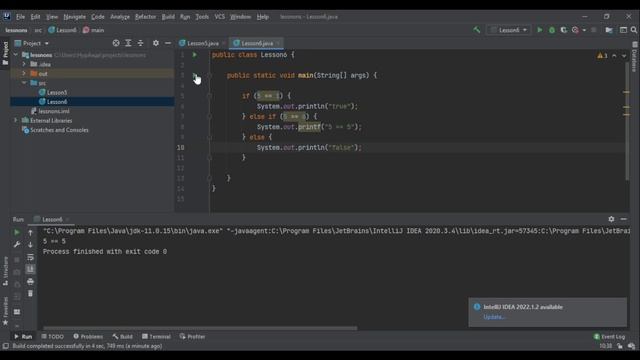Viewport: 640px width, 360px height.
Task: Collapse the lessons root folder
Action: pyautogui.click(x=16, y=55)
